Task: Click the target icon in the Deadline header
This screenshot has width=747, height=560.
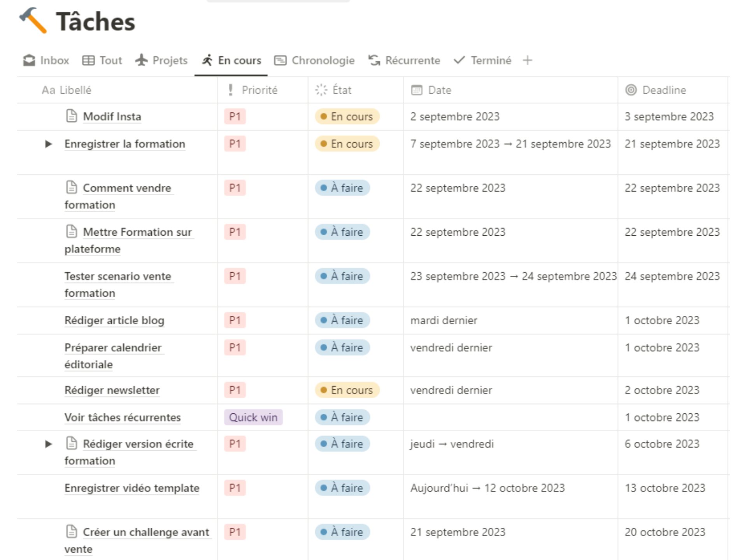Action: point(631,90)
